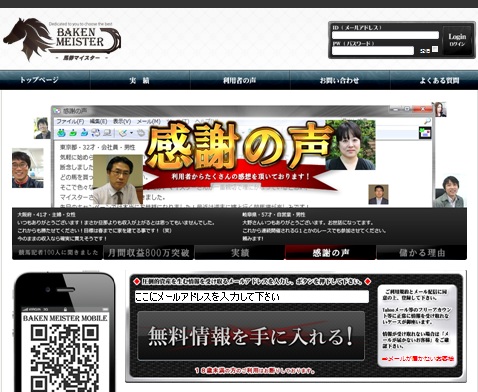Open the お問い合わせ navigation item
Image resolution: width=478 pixels, height=392 pixels.
(340, 80)
